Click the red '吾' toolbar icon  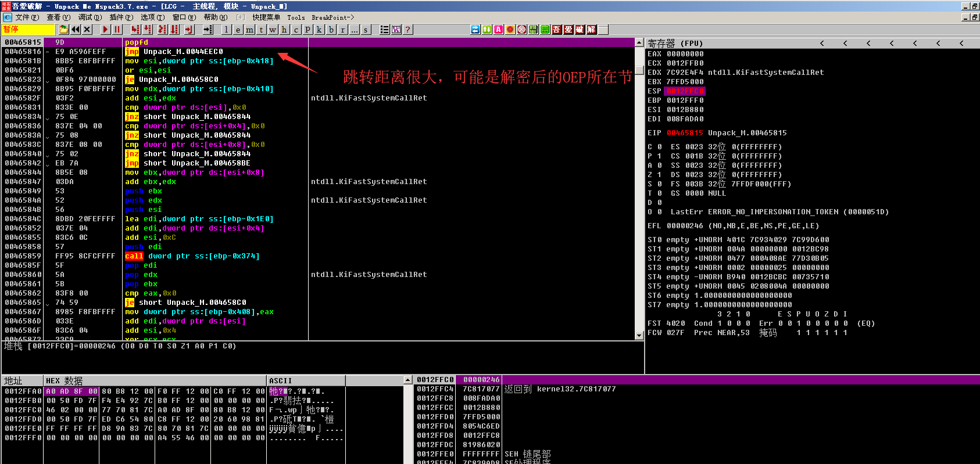[556, 29]
